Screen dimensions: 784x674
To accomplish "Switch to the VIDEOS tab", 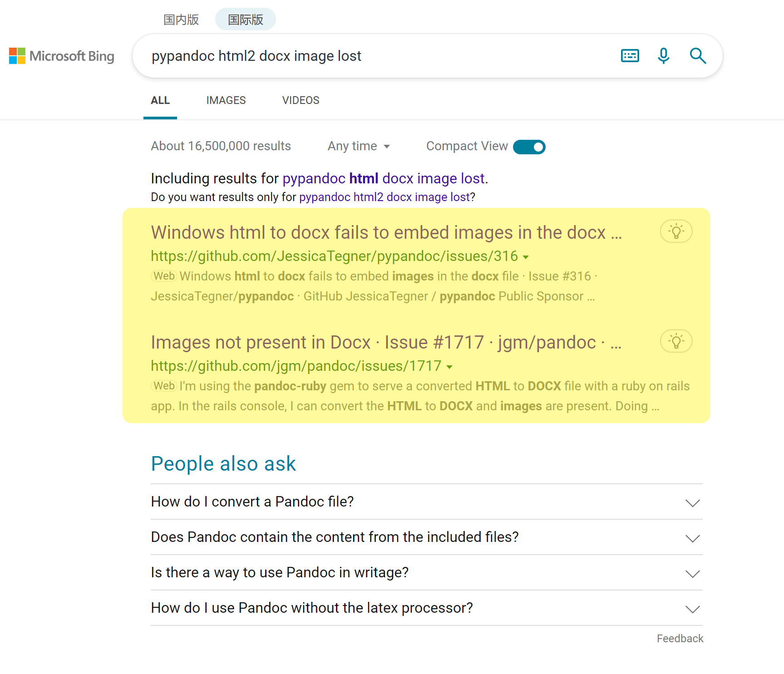I will 301,100.
